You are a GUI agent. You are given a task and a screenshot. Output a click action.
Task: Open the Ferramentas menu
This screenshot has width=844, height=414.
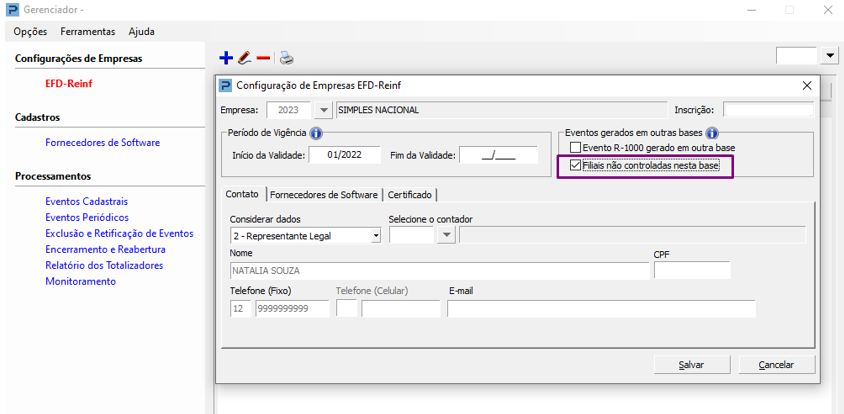tap(88, 32)
